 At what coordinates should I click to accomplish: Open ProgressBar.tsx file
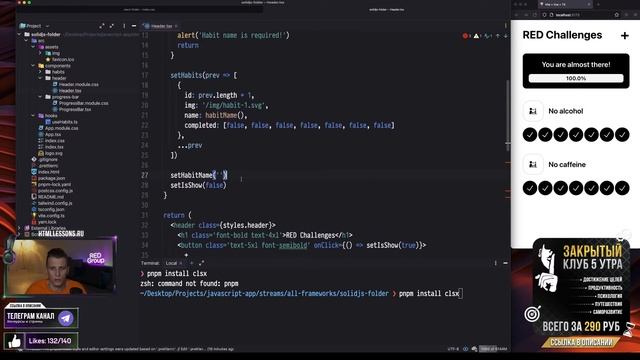coord(72,109)
